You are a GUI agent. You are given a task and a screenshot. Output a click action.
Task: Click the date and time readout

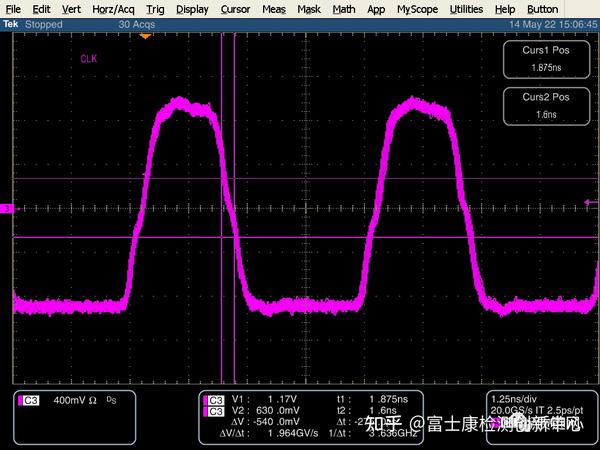[553, 24]
